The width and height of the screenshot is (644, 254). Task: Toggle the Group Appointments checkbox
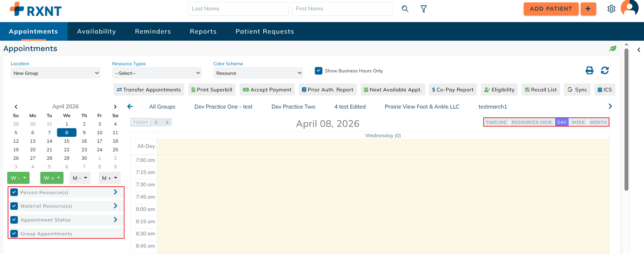14,234
